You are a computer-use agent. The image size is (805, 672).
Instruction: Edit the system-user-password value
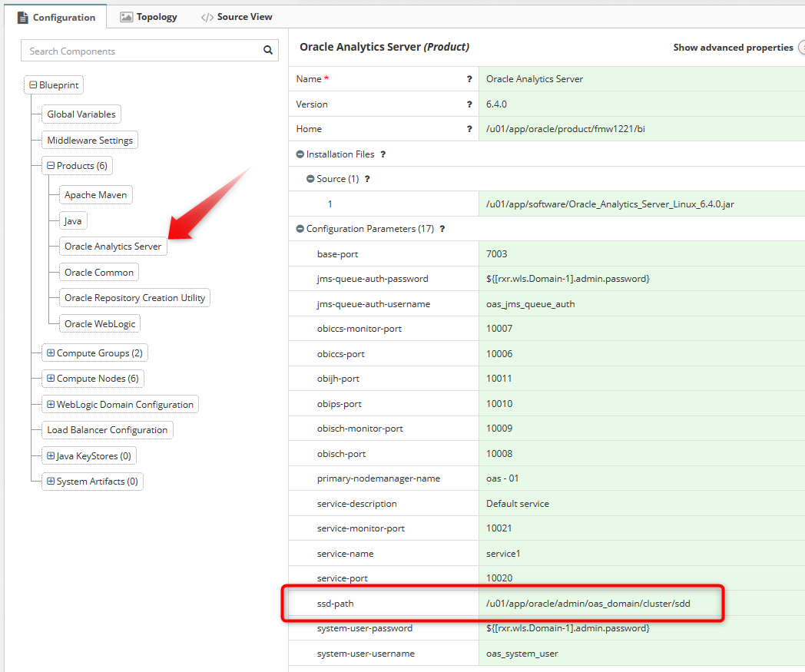641,628
